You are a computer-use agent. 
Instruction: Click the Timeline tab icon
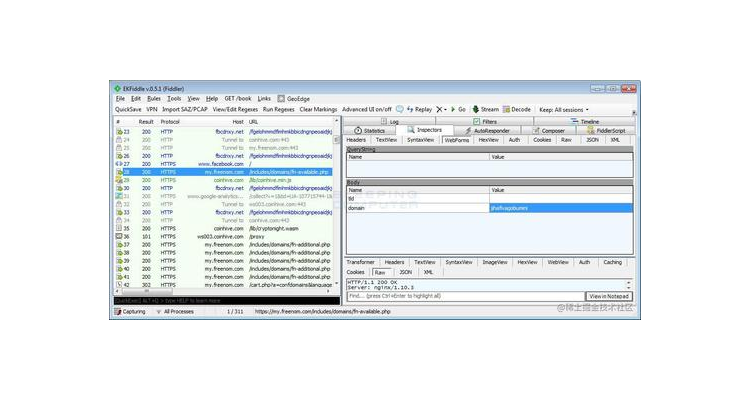(574, 122)
